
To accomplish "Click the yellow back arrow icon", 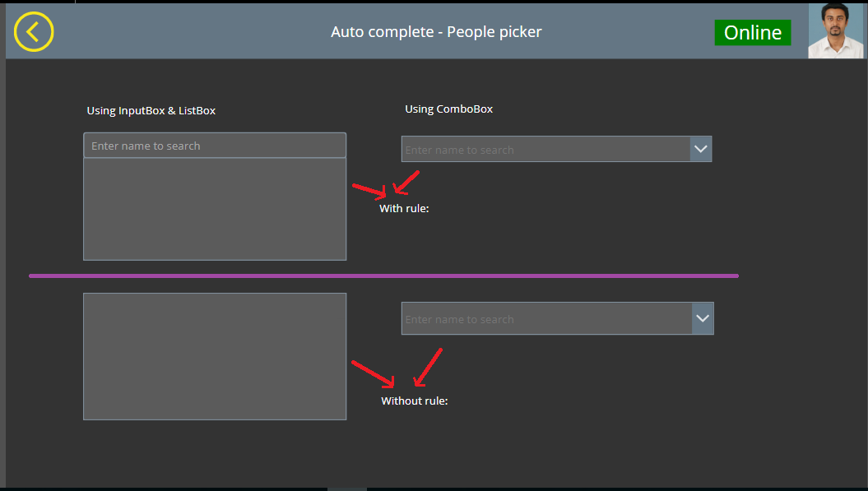I will pyautogui.click(x=34, y=32).
